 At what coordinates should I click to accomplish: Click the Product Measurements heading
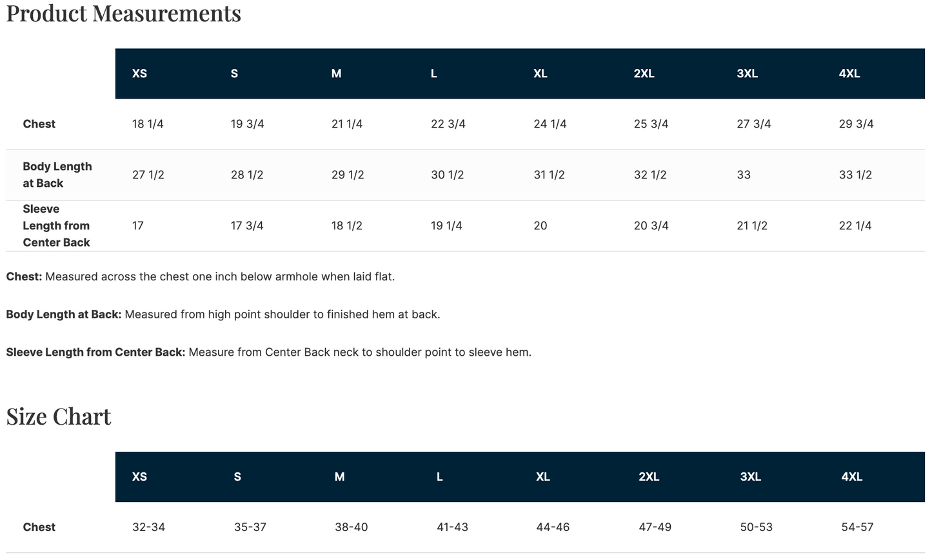click(123, 13)
